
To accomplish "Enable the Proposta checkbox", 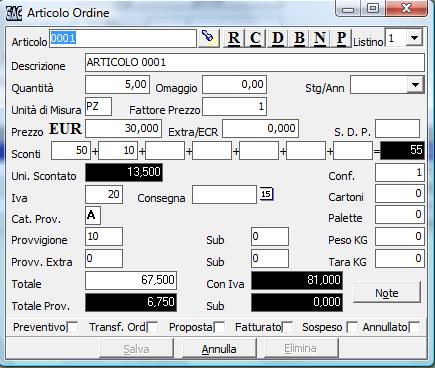I will pos(219,327).
